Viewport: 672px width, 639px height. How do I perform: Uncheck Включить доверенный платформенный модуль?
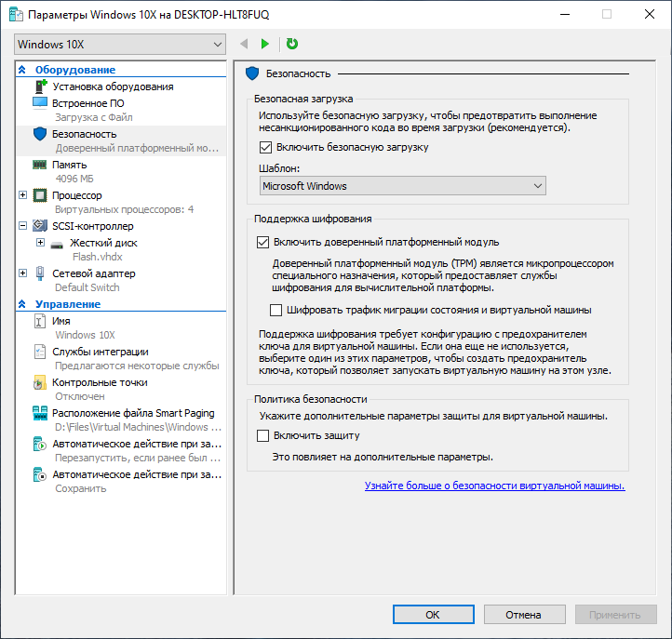point(262,243)
